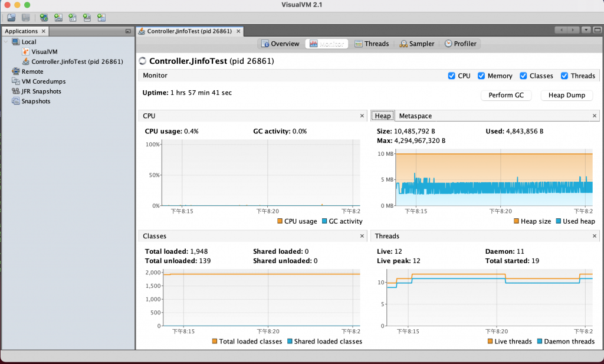The height and width of the screenshot is (364, 604).
Task: Switch to the Threads tab
Action: (372, 44)
